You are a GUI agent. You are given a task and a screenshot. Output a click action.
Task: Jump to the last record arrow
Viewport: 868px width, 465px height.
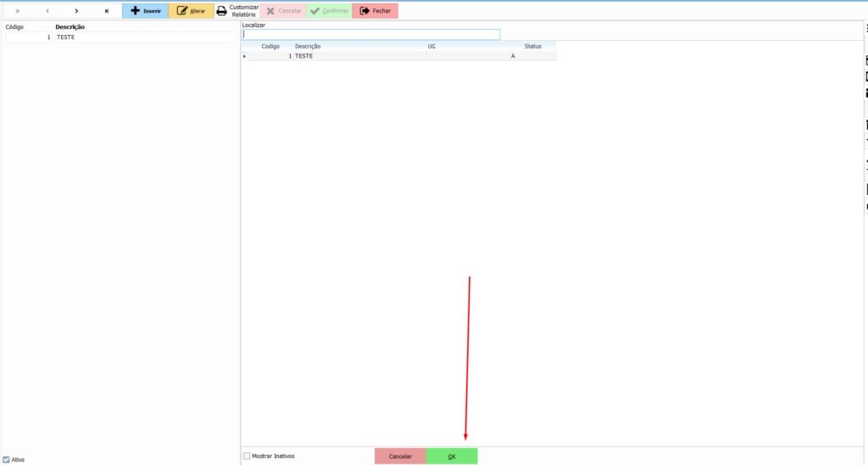pyautogui.click(x=106, y=11)
